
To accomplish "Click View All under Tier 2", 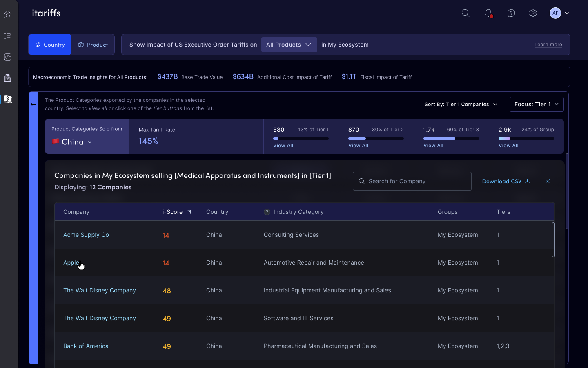I will pyautogui.click(x=358, y=146).
